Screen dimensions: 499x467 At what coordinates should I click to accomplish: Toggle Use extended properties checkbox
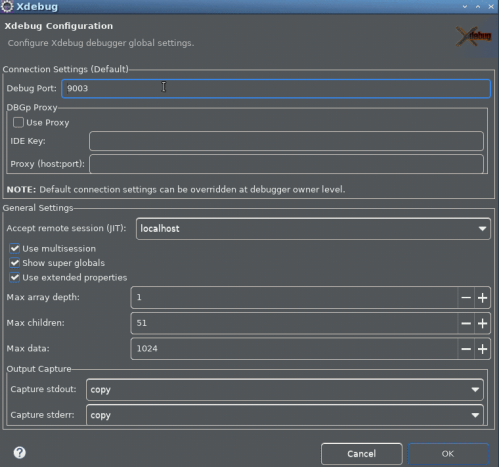point(15,277)
